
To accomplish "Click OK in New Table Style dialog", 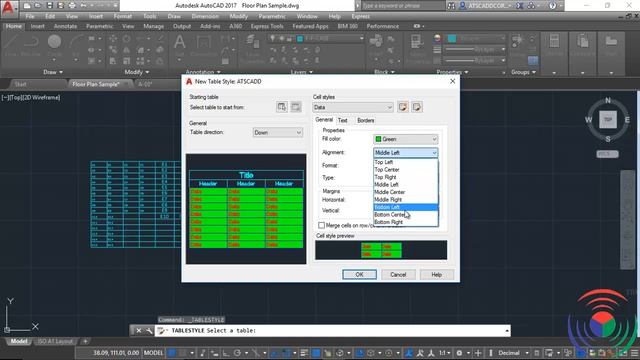I will (x=359, y=275).
